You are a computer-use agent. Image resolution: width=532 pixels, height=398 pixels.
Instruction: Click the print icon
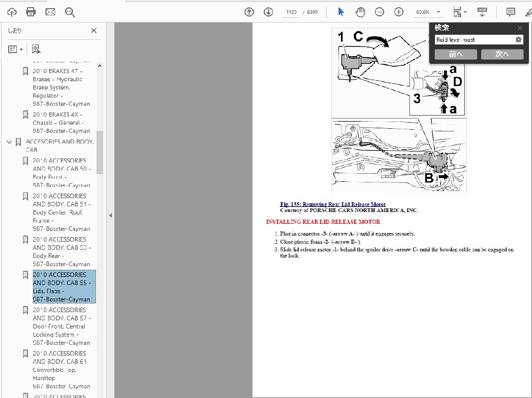coord(31,12)
